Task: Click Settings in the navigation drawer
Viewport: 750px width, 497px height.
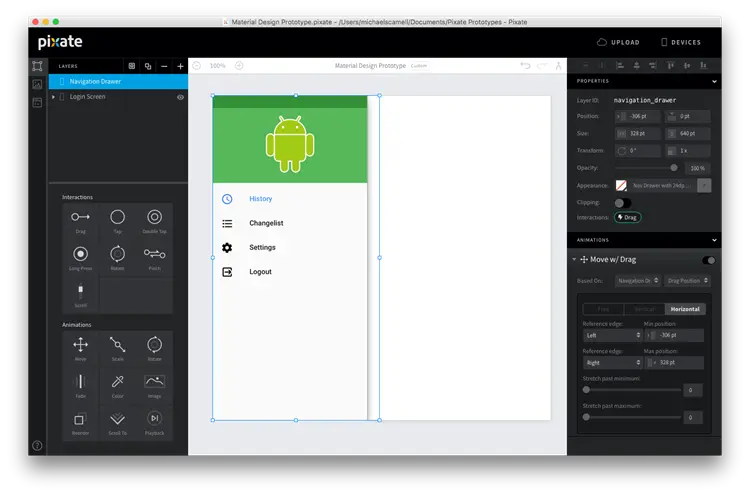Action: pos(262,247)
